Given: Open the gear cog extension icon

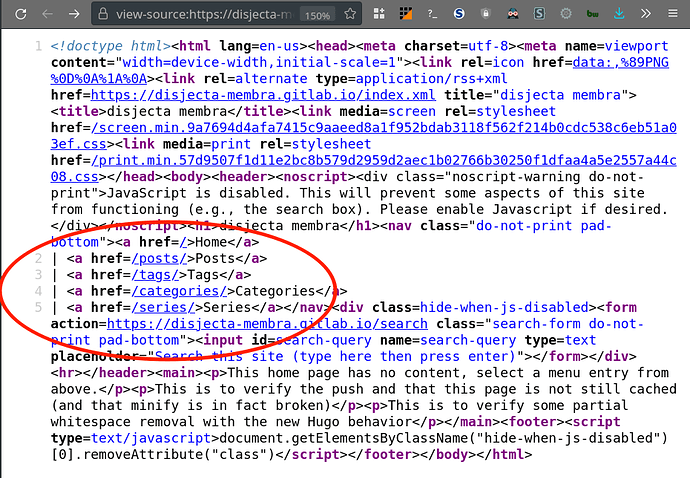Looking at the screenshot, I should 566,14.
